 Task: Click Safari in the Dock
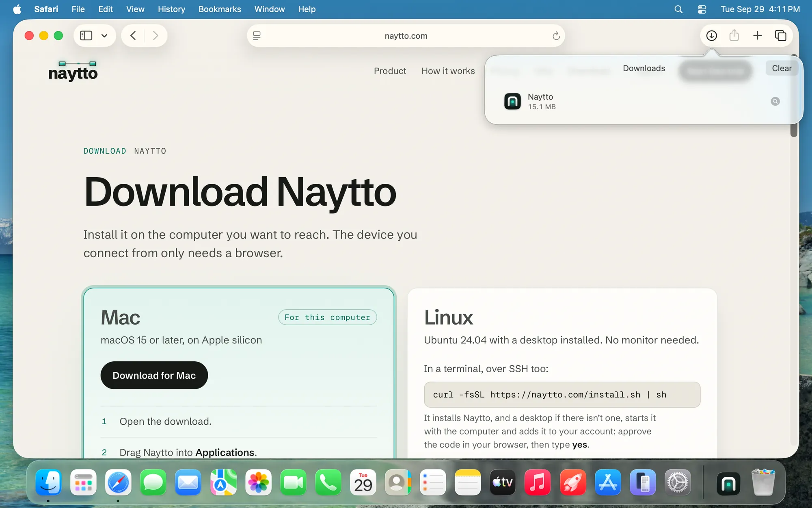pos(118,482)
